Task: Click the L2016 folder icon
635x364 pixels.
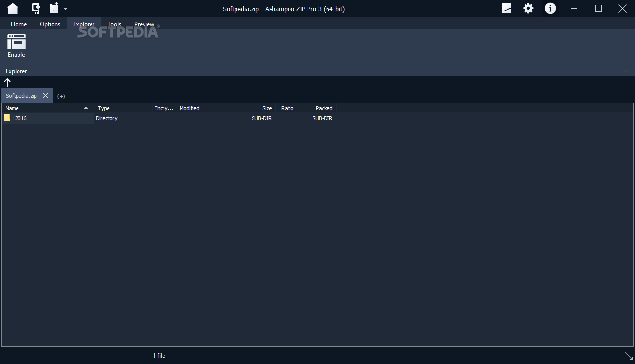Action: click(x=7, y=118)
